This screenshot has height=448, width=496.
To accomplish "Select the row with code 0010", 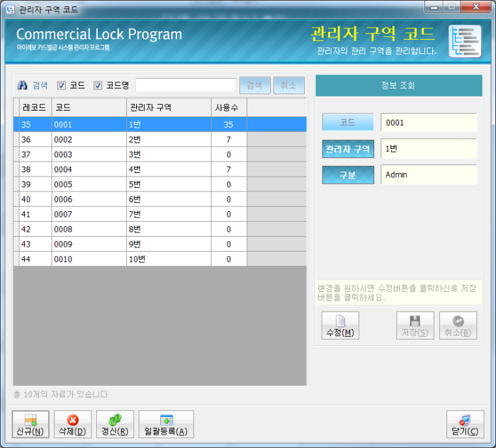I will point(160,259).
